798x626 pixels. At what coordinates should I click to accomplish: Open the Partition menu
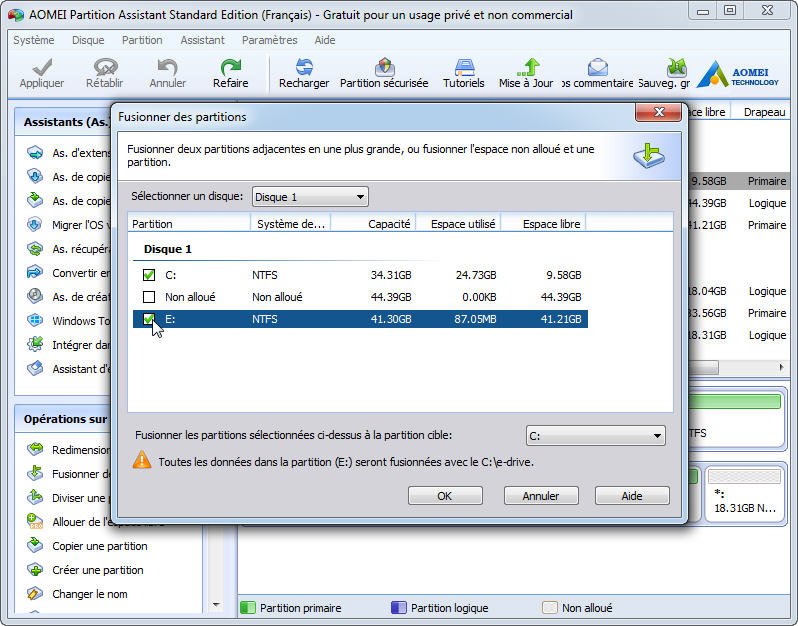[142, 40]
